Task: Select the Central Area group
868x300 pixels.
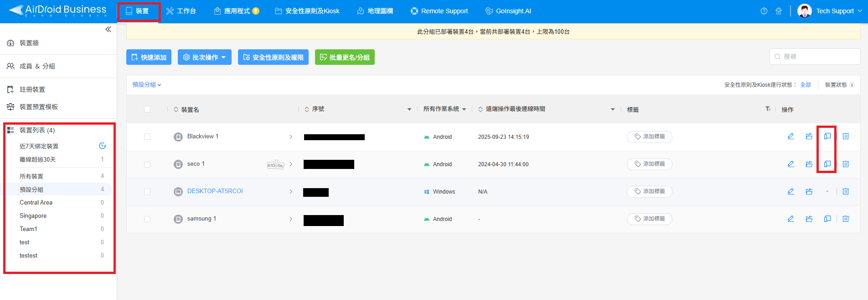Action: (36, 202)
